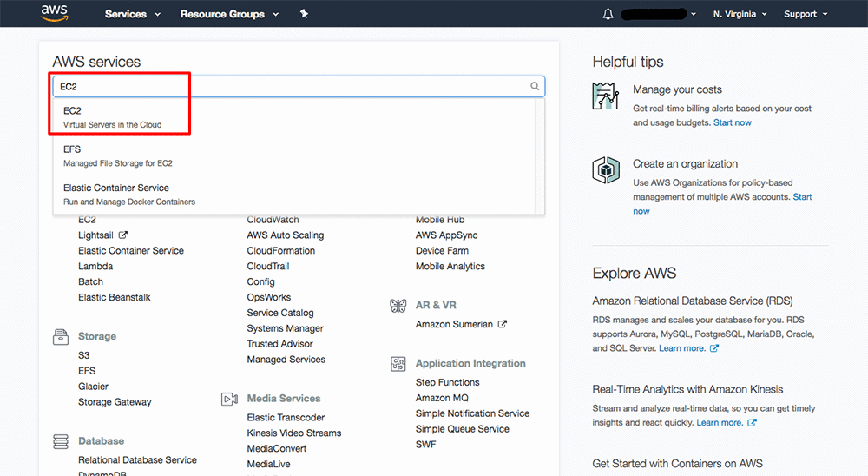Open the N. Virginia region dropdown

[740, 14]
